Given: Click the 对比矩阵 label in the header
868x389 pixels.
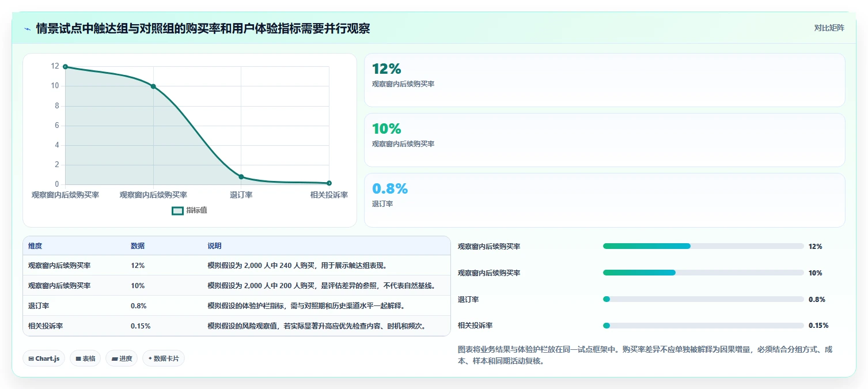Looking at the screenshot, I should [x=829, y=28].
